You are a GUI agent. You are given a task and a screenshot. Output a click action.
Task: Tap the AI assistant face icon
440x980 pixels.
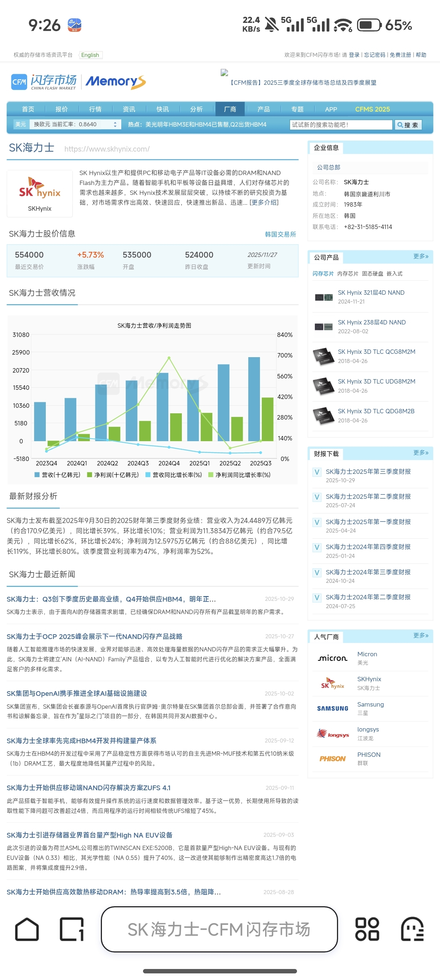click(412, 929)
